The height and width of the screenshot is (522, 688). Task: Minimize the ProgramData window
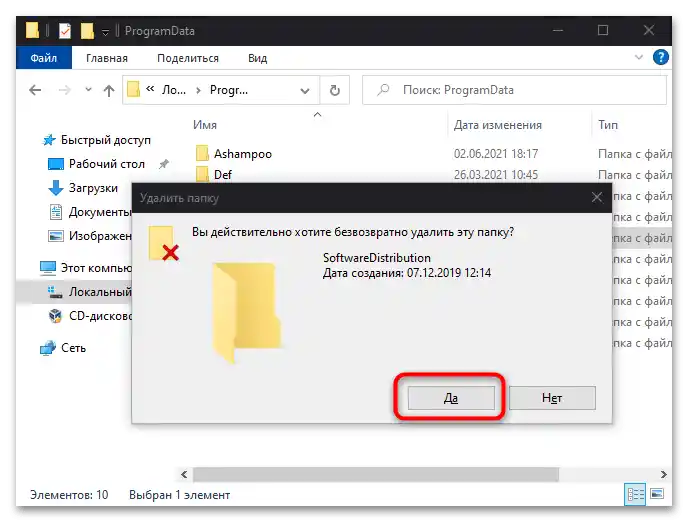tap(558, 30)
